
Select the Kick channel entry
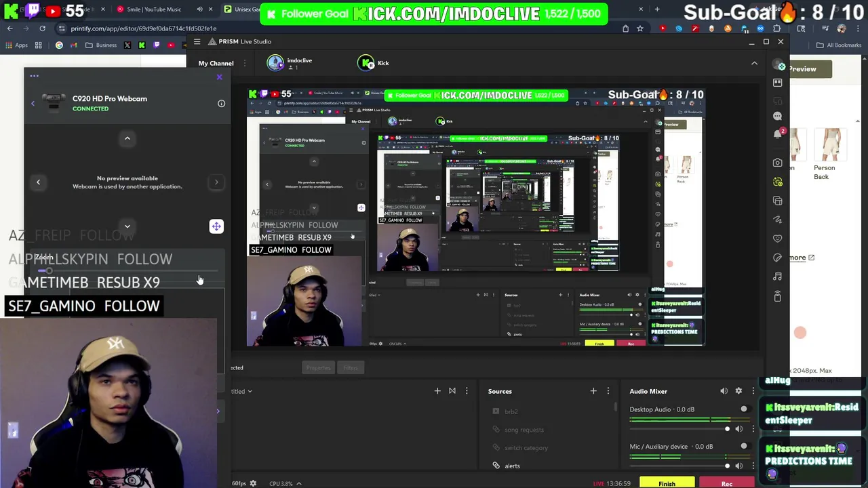(374, 63)
